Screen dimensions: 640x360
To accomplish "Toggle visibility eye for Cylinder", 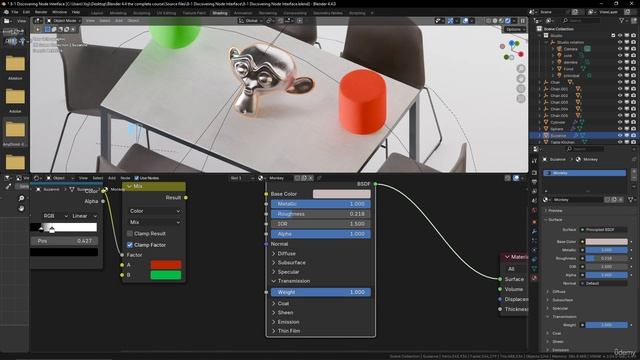I will (x=620, y=122).
